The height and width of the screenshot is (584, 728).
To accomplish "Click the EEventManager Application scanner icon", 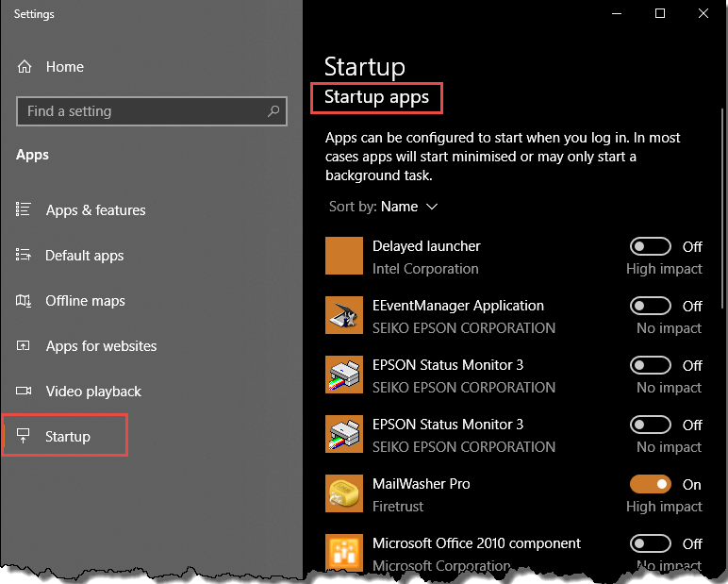I will click(344, 315).
